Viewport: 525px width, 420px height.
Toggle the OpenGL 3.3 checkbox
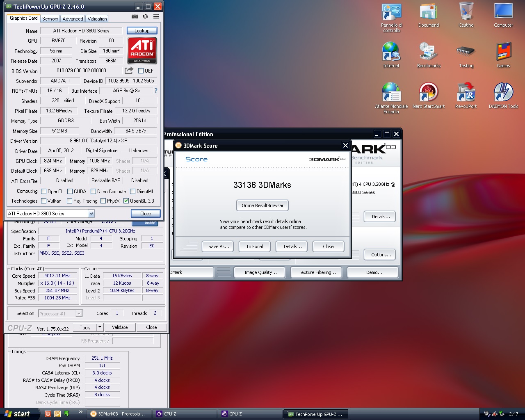pos(126,201)
